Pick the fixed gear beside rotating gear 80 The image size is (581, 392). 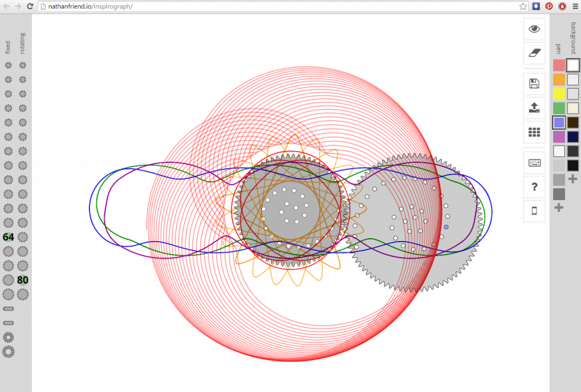point(8,280)
